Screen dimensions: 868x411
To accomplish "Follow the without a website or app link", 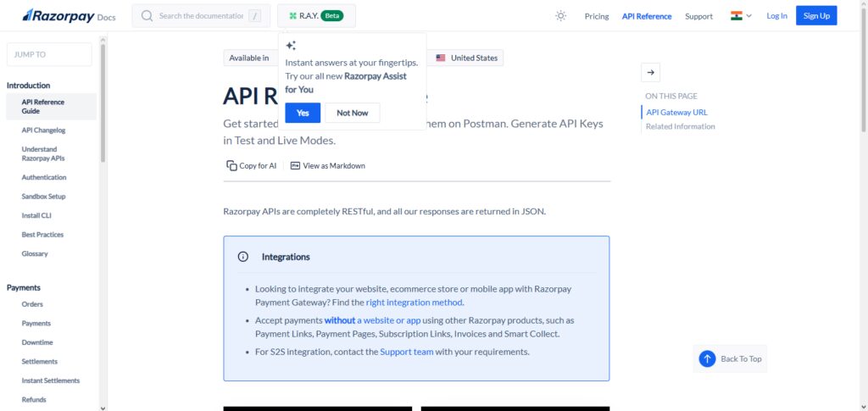I will [x=373, y=320].
